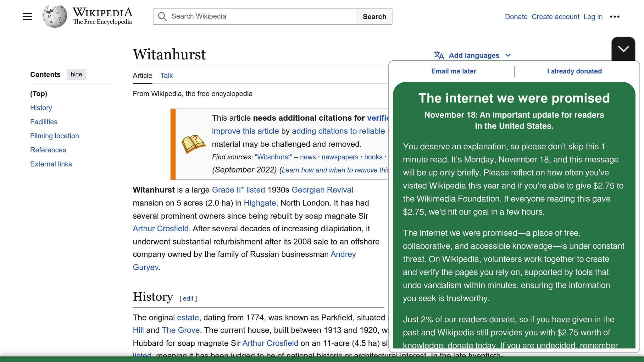Open the Georgian Revival link

(x=322, y=190)
